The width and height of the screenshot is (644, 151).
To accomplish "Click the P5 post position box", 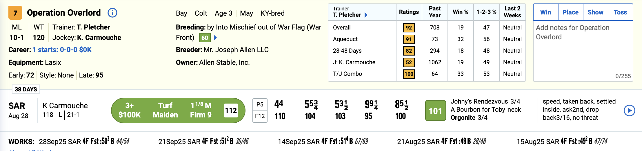I will (x=260, y=104).
